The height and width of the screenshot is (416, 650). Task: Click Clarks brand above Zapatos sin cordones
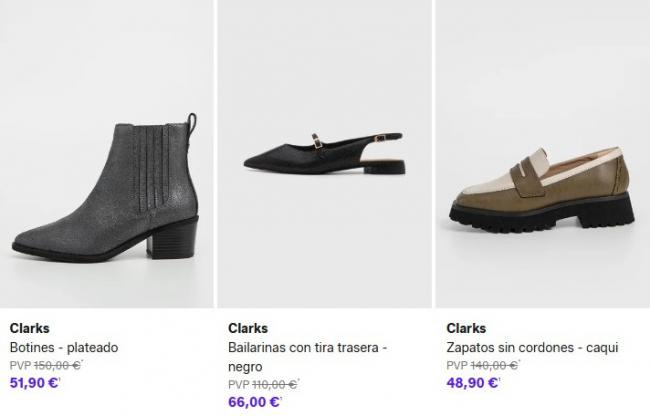click(x=465, y=328)
